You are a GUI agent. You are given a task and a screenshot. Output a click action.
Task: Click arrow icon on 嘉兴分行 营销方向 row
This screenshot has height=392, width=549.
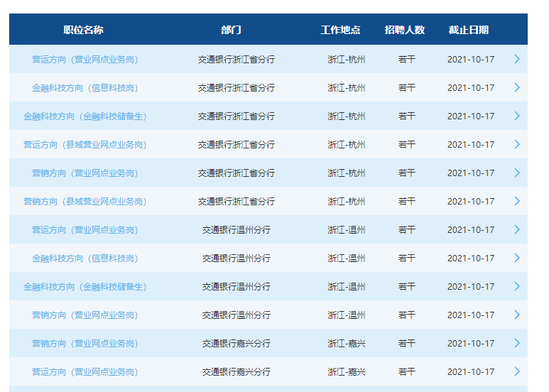point(516,343)
